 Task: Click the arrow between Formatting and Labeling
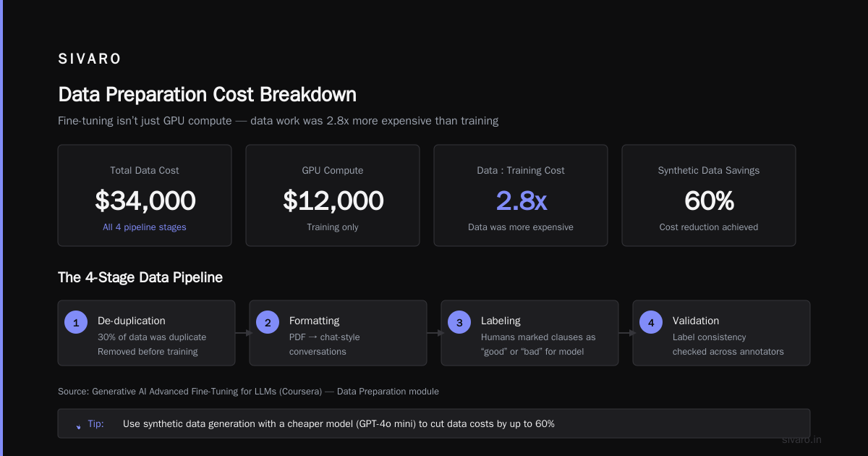[434, 333]
